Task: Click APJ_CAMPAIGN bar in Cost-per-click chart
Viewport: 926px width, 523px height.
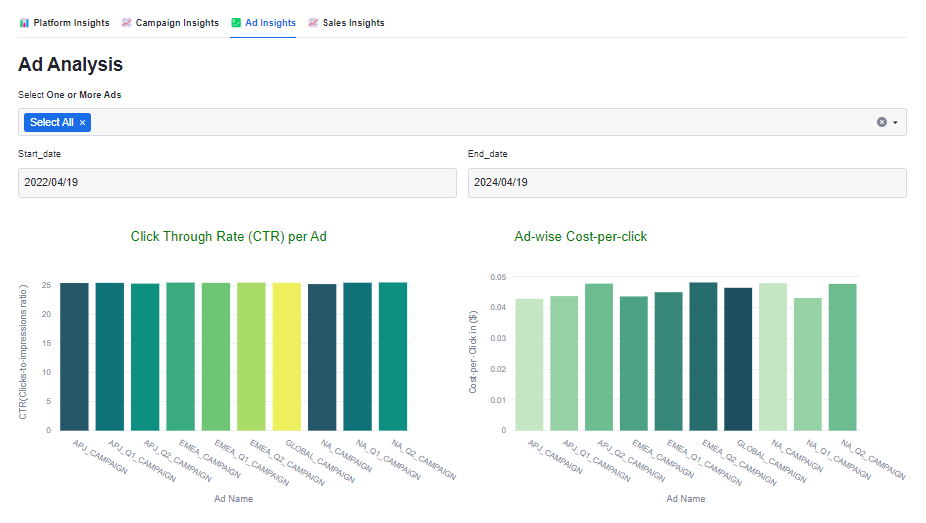Action: [529, 364]
